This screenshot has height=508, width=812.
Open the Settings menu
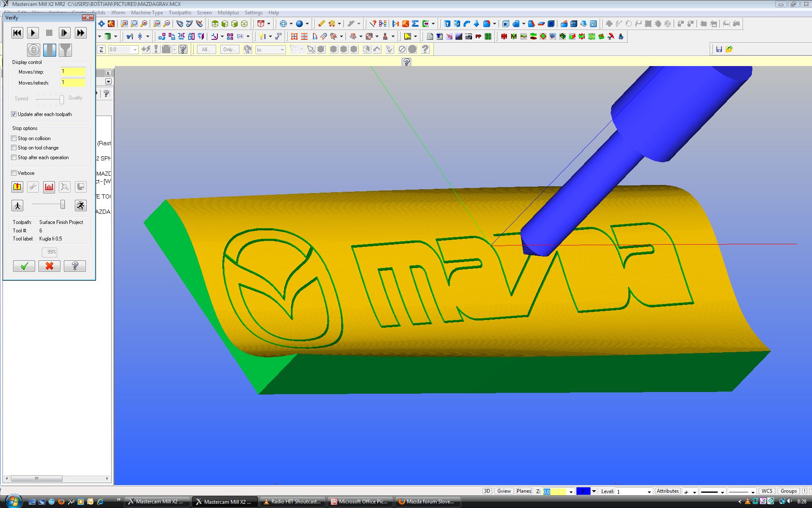coord(253,13)
